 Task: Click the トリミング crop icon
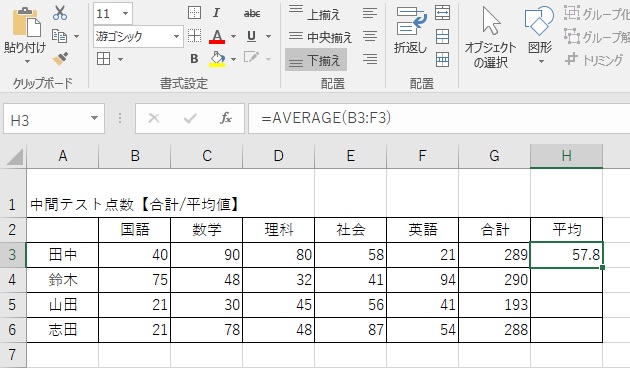[571, 59]
